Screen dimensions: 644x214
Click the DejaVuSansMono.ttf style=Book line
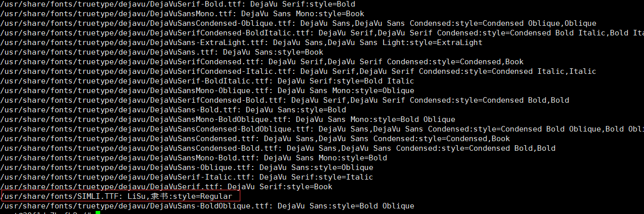pyautogui.click(x=182, y=14)
